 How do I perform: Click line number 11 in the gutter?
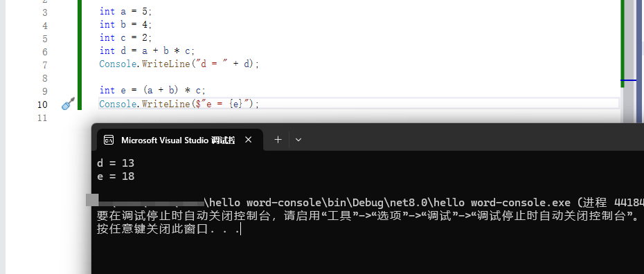tap(42, 118)
